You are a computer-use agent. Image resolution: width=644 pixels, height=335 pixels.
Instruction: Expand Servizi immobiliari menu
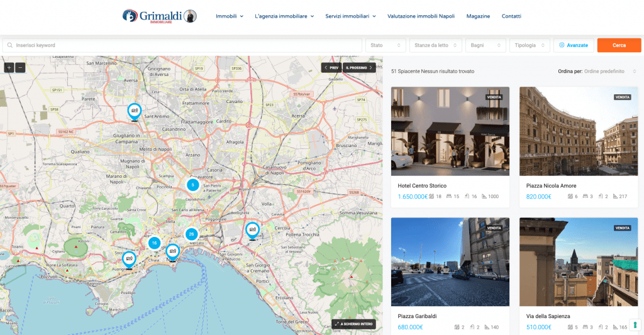pyautogui.click(x=351, y=16)
